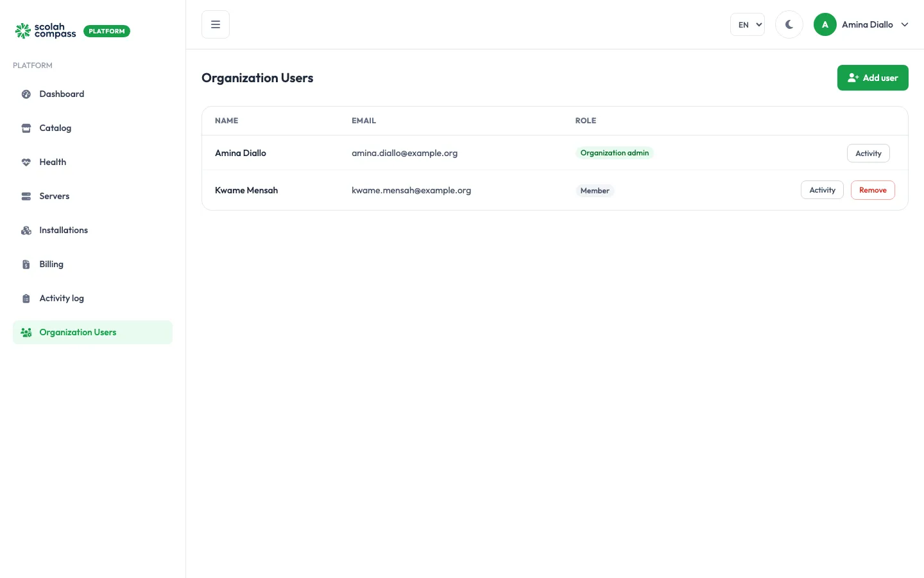Viewport: 924px width, 578px height.
Task: View Activity for Kwame Mensah
Action: point(822,190)
